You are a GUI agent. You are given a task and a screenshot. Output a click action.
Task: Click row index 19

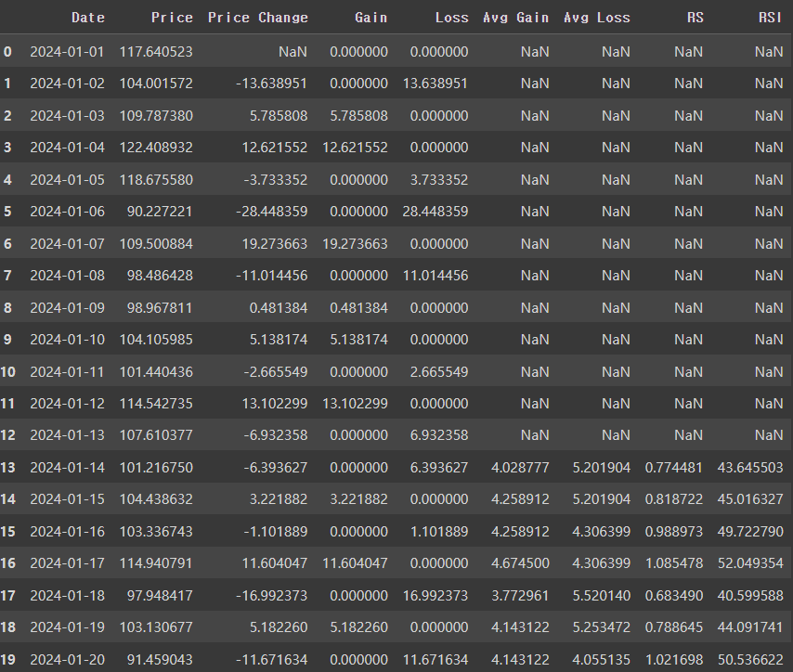(x=7, y=660)
